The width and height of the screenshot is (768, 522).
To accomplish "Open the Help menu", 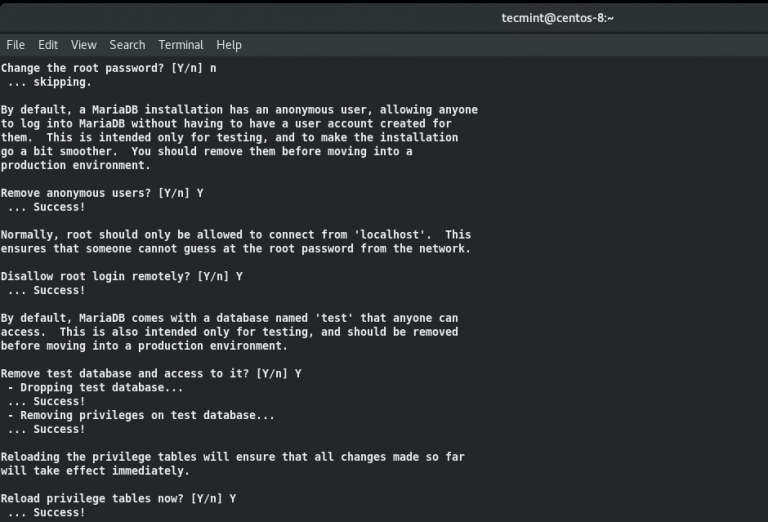I will 229,45.
